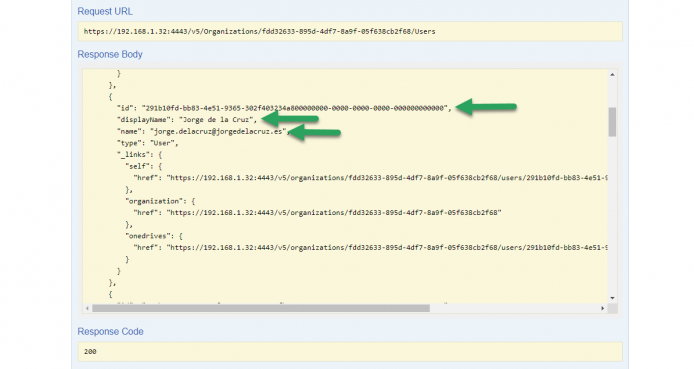Click the scroll up arrow in Response Body
Image resolution: width=694 pixels, height=369 pixels.
click(612, 74)
